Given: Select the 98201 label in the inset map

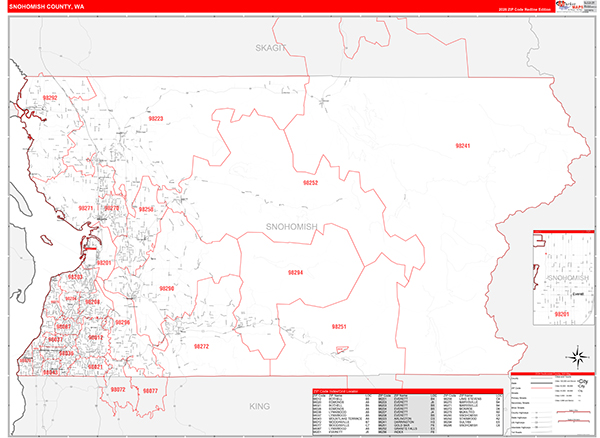Looking at the screenshot, I should pos(562,314).
